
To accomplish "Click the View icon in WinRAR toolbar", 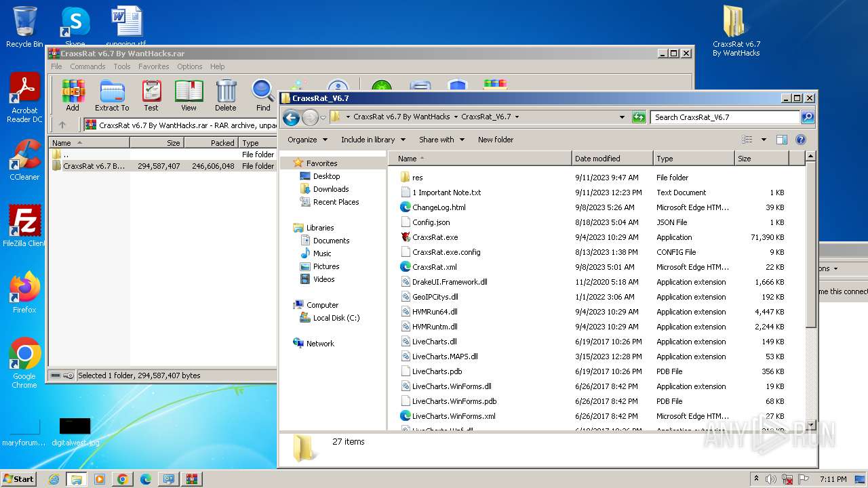I will point(189,96).
